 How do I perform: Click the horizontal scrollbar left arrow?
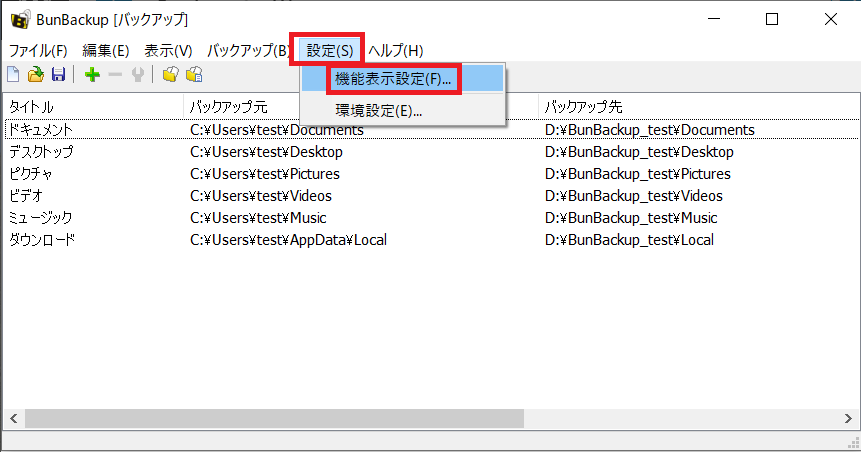[14, 418]
